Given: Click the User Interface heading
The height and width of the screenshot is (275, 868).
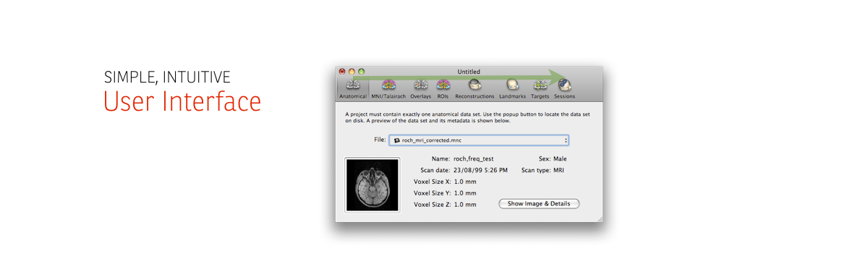Looking at the screenshot, I should [x=182, y=102].
